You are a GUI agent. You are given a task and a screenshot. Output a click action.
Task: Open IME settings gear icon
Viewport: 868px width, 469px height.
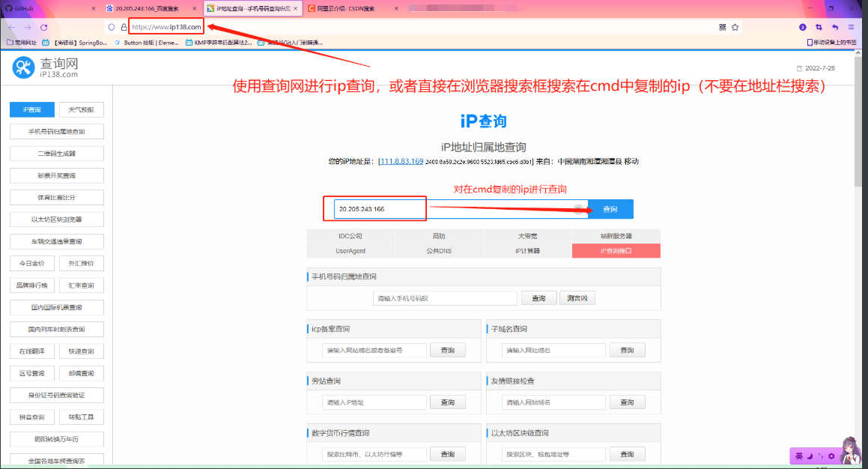pyautogui.click(x=831, y=456)
